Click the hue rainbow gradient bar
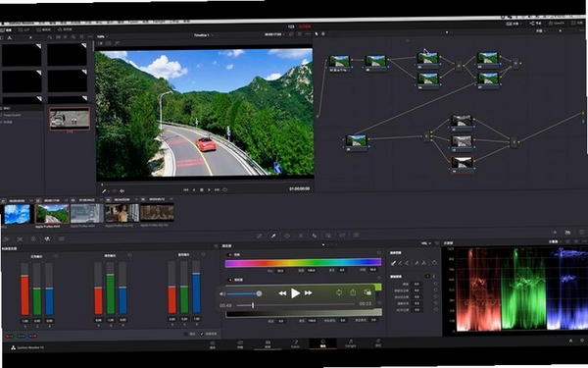This screenshot has height=368, width=588. [303, 262]
